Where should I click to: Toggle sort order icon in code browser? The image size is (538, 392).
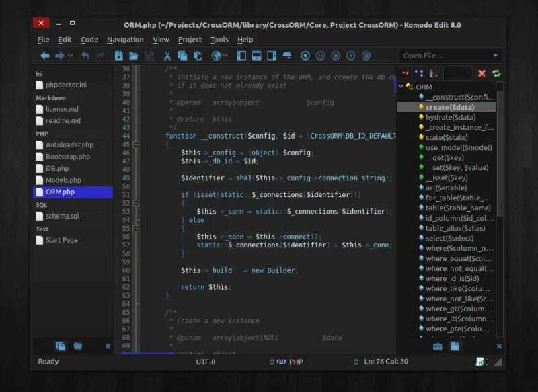click(433, 73)
